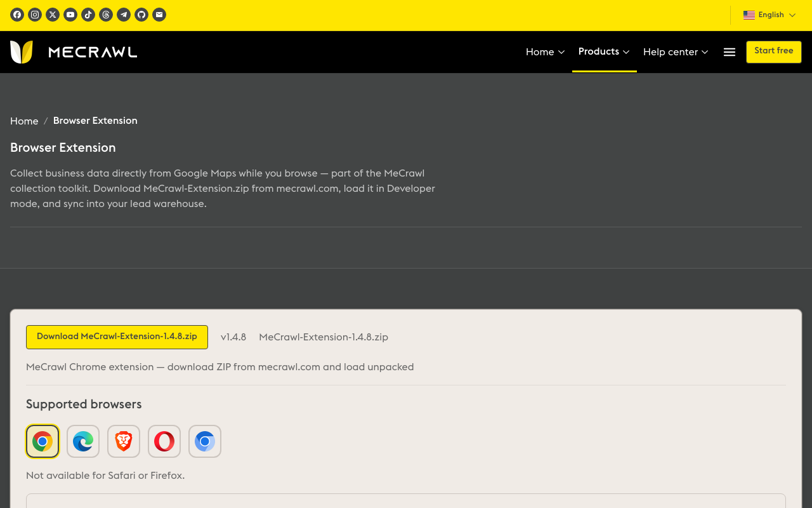Viewport: 812px width, 508px height.
Task: Expand the Home navigation menu
Action: pos(545,52)
